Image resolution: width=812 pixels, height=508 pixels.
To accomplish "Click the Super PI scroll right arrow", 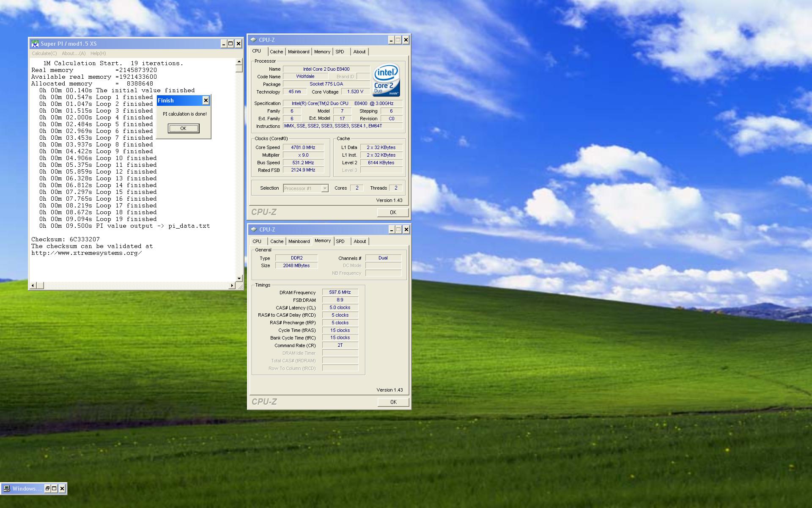I will [232, 285].
